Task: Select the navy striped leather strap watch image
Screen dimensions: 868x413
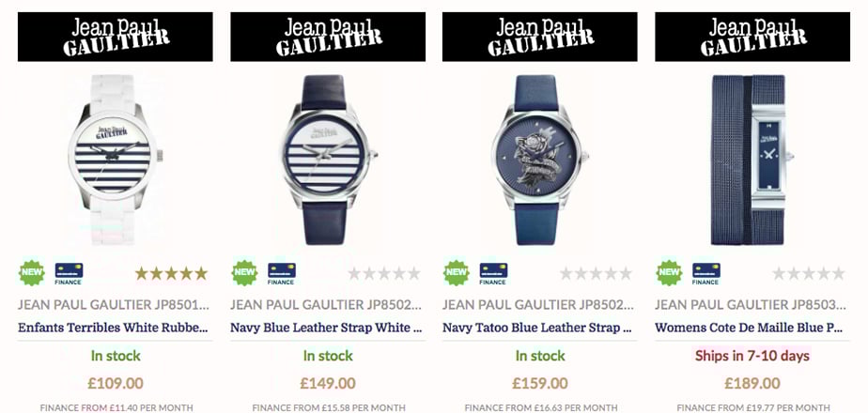Action: [x=327, y=160]
